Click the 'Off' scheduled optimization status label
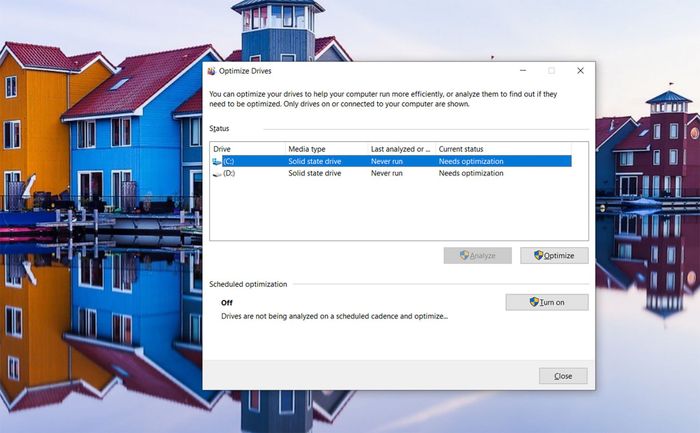This screenshot has height=433, width=700. click(227, 302)
